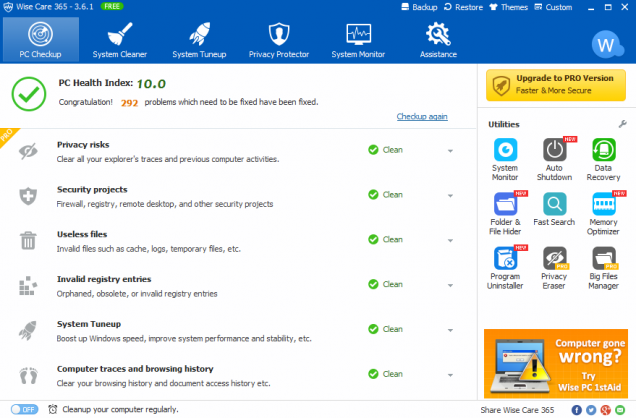636x418 pixels.
Task: Open the System Monitor utility icon
Action: (x=505, y=150)
